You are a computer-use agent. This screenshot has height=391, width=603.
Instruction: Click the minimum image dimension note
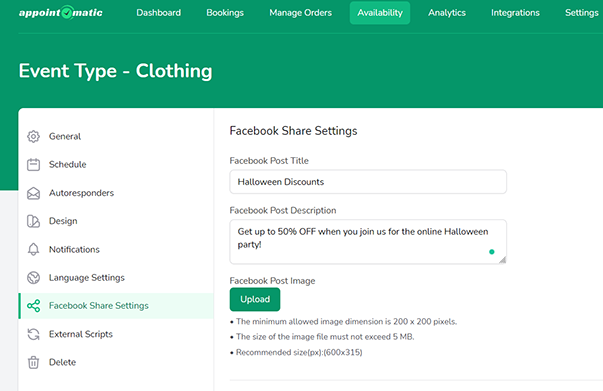tap(343, 322)
